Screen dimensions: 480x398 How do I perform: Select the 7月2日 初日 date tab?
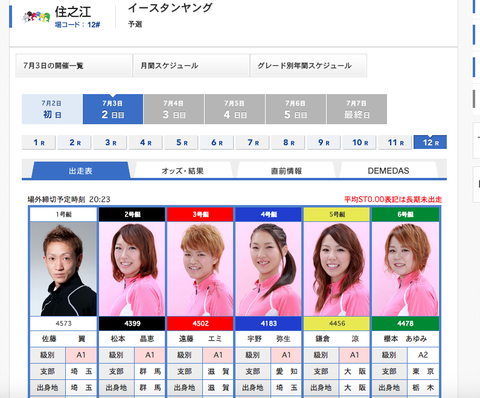[52, 109]
